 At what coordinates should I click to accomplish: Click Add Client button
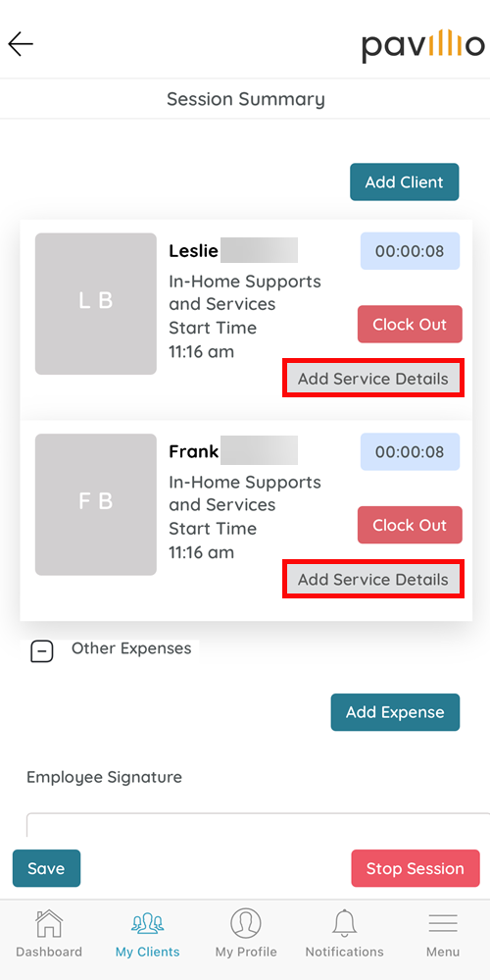[x=405, y=181]
